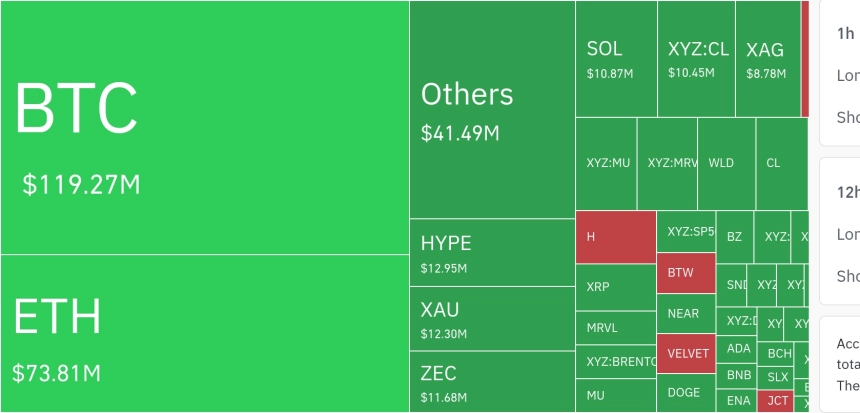Select the WLD tile
Viewport: 860px width, 413px height.
(x=726, y=163)
